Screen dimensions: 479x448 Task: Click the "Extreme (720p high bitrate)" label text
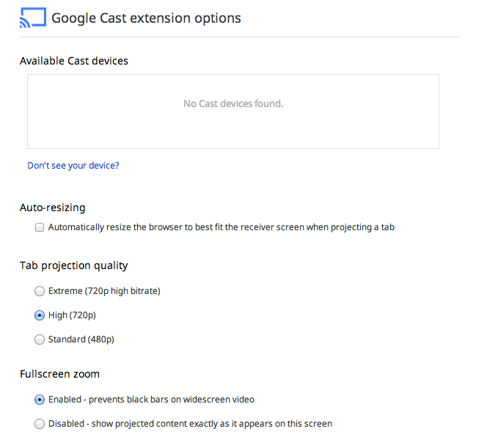pyautogui.click(x=104, y=291)
